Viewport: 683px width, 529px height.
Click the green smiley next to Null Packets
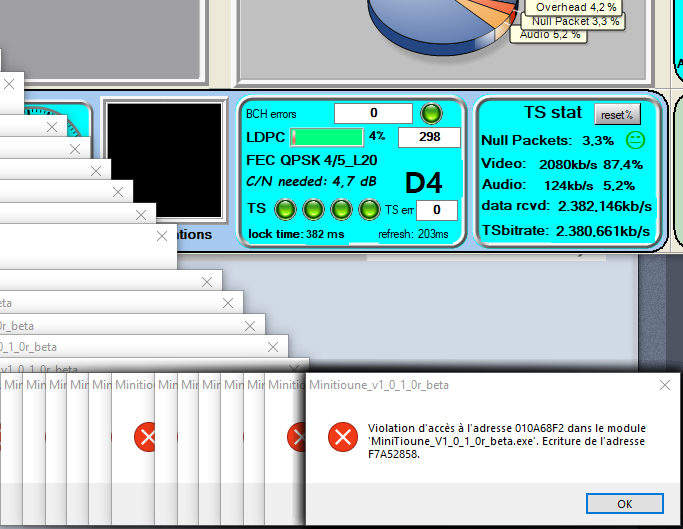(635, 140)
